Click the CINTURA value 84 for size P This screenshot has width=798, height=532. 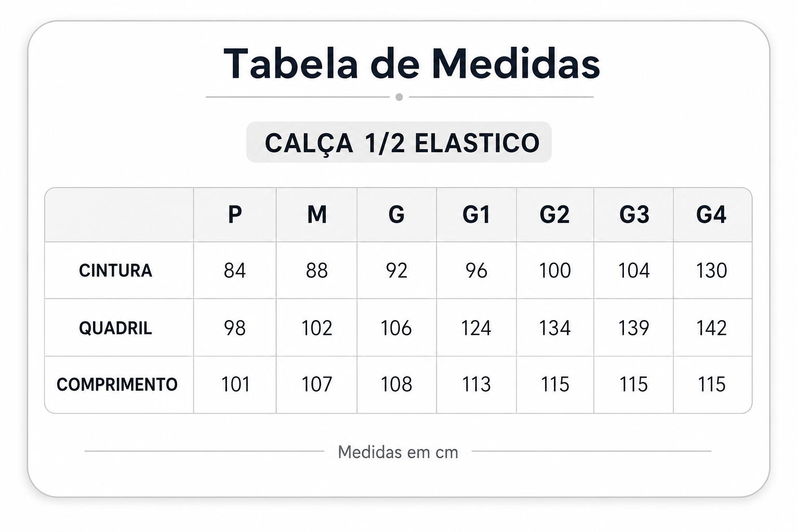click(235, 271)
